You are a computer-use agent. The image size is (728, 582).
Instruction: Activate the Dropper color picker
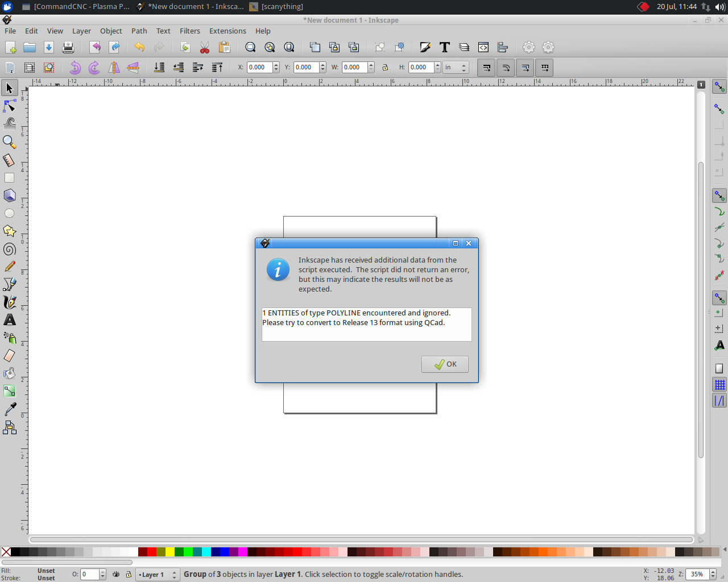[x=10, y=409]
